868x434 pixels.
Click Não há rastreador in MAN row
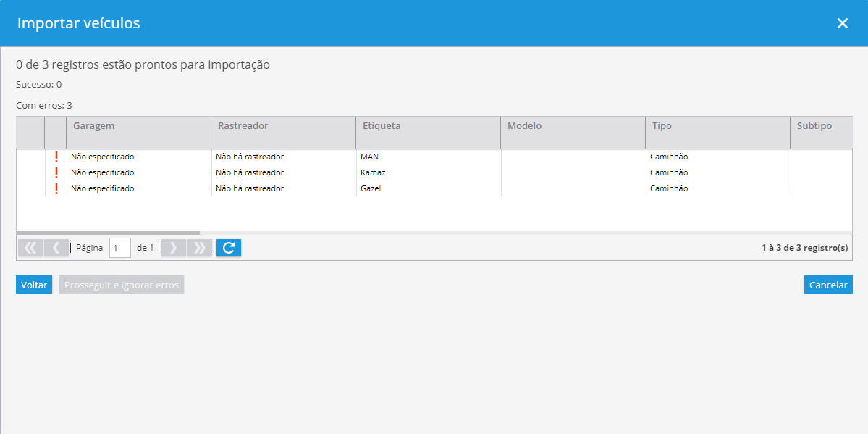tap(250, 157)
